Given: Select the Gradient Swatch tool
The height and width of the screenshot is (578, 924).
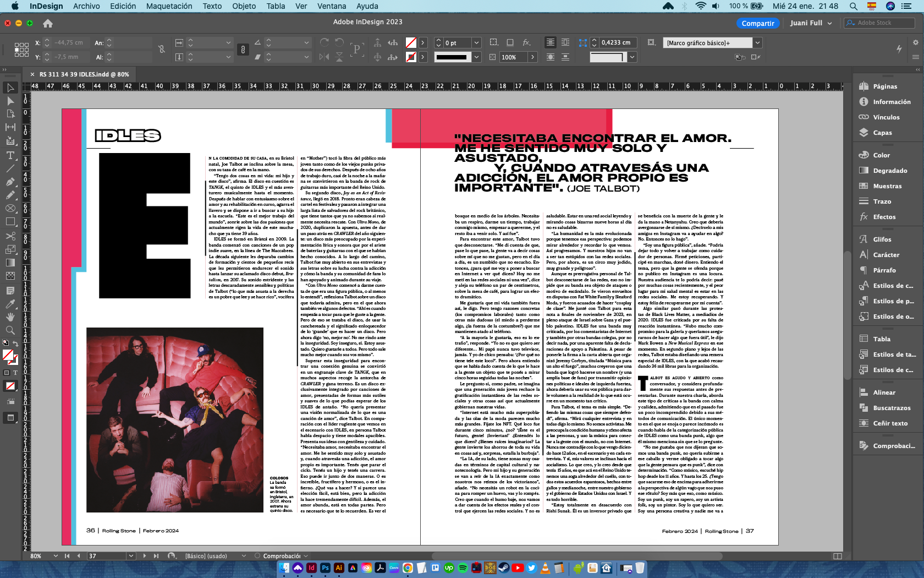Looking at the screenshot, I should point(10,263).
